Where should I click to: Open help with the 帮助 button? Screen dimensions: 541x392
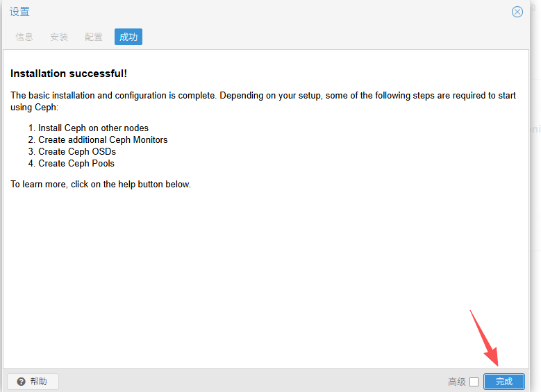pyautogui.click(x=33, y=382)
